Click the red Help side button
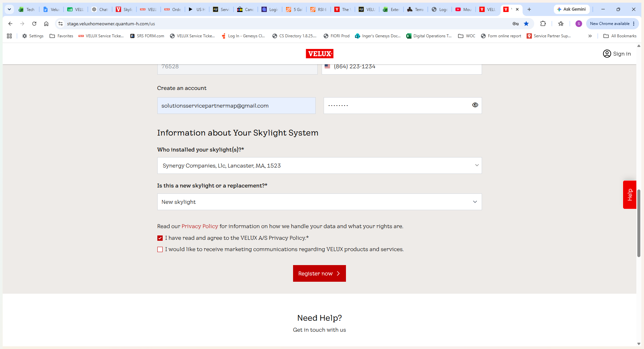 pyautogui.click(x=629, y=194)
